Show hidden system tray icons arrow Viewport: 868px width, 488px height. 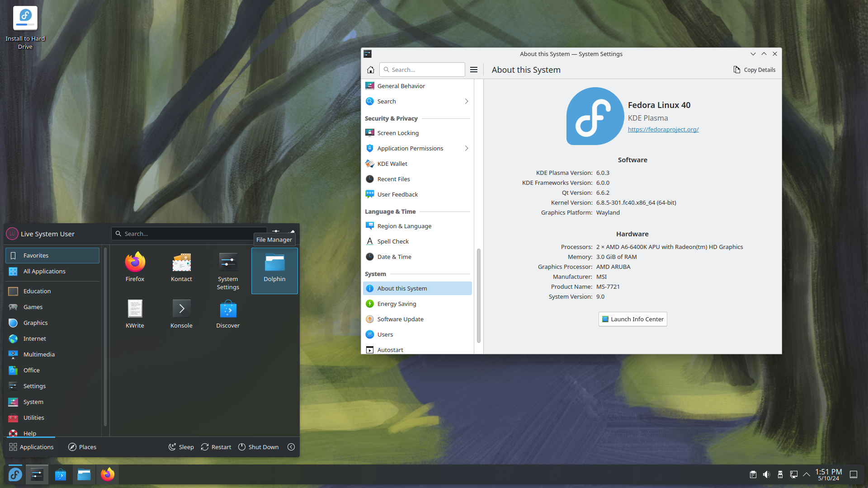807,474
